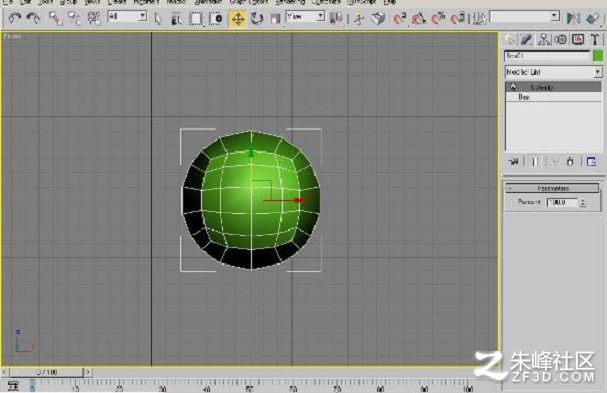Toggle Pin Stack in modifier panel

tap(514, 161)
